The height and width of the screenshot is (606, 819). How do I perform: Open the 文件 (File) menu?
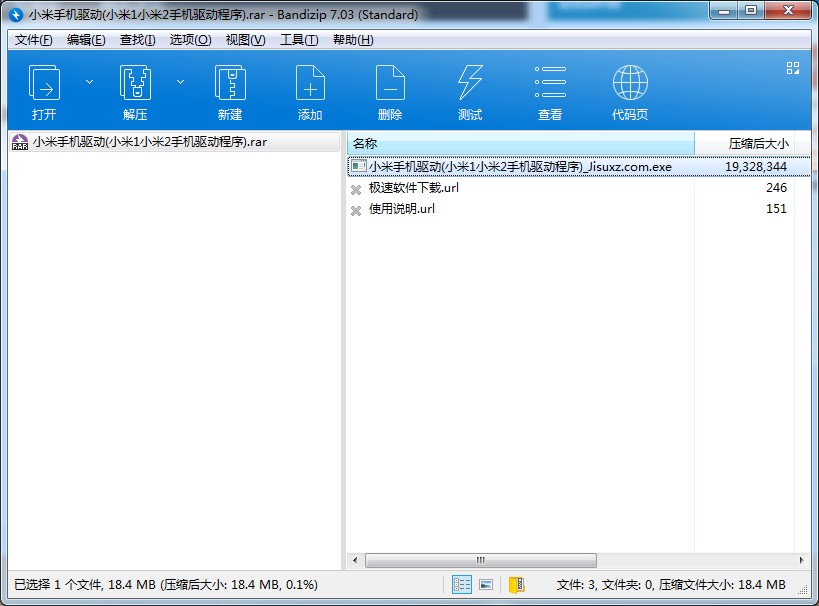31,40
